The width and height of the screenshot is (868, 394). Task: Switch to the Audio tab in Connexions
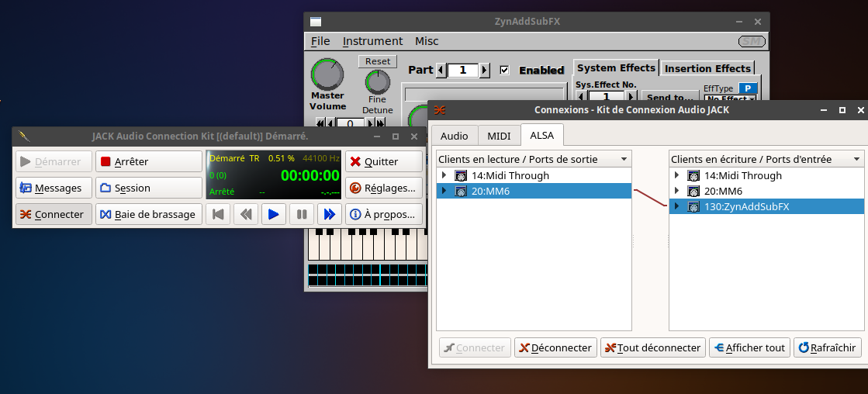click(x=455, y=136)
